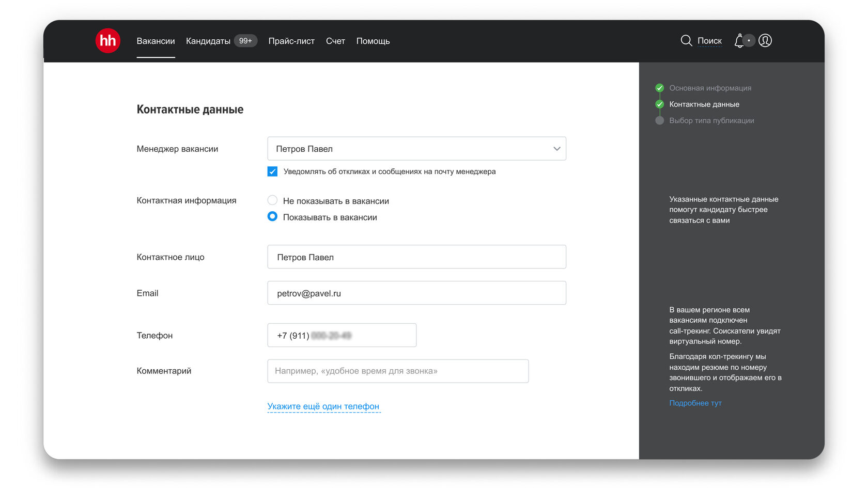The width and height of the screenshot is (868, 488).
Task: Open the Кандидаты menu item
Action: pos(208,41)
